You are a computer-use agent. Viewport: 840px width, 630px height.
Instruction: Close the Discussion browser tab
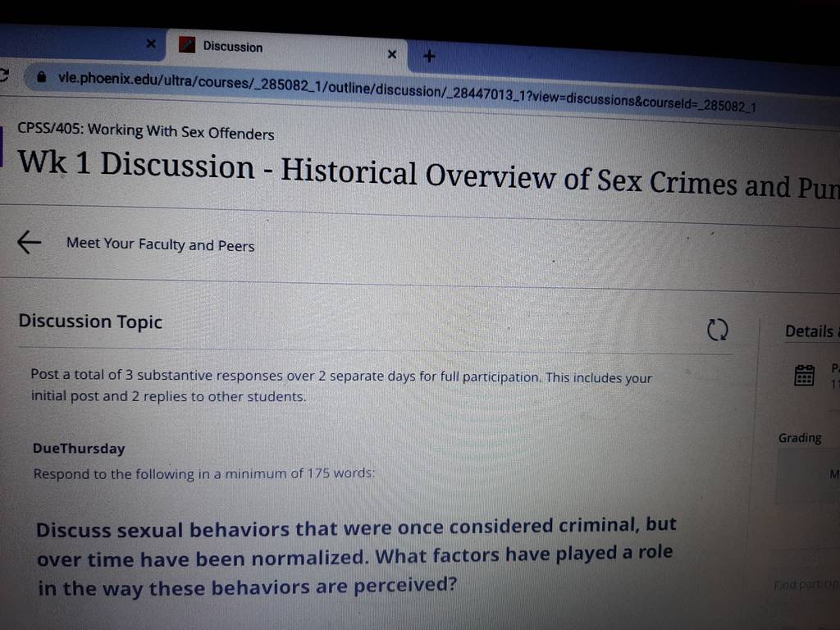(392, 54)
